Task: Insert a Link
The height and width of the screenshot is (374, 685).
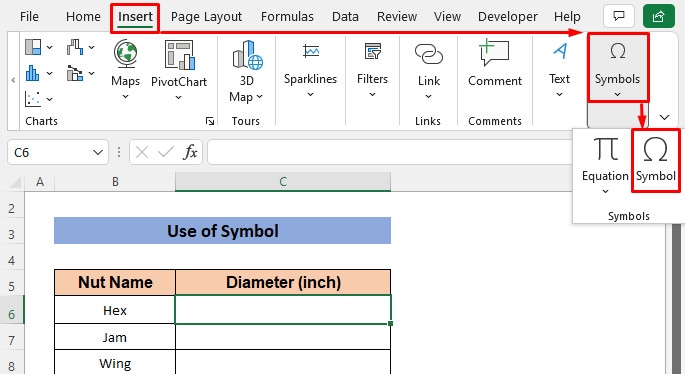Action: coord(429,69)
